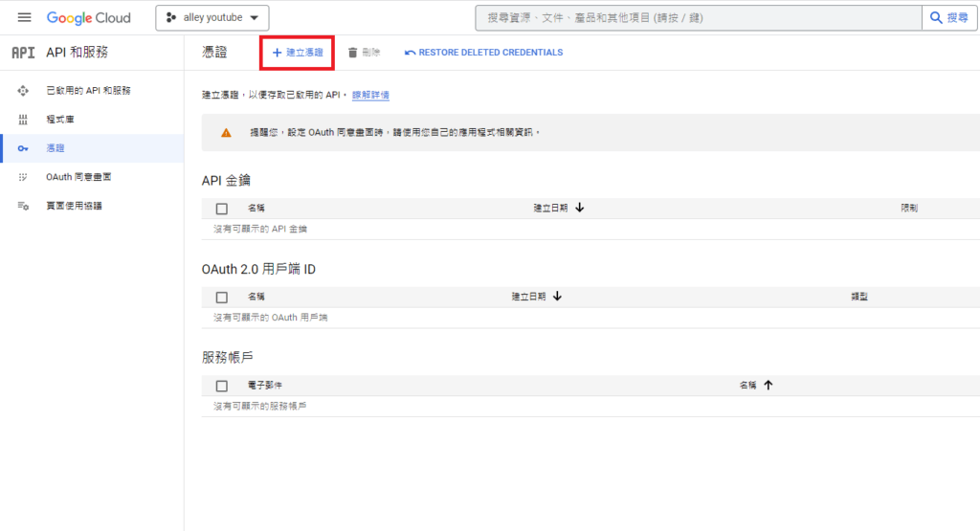Select all checkbox in API 金鑰 table
980x531 pixels.
point(222,208)
